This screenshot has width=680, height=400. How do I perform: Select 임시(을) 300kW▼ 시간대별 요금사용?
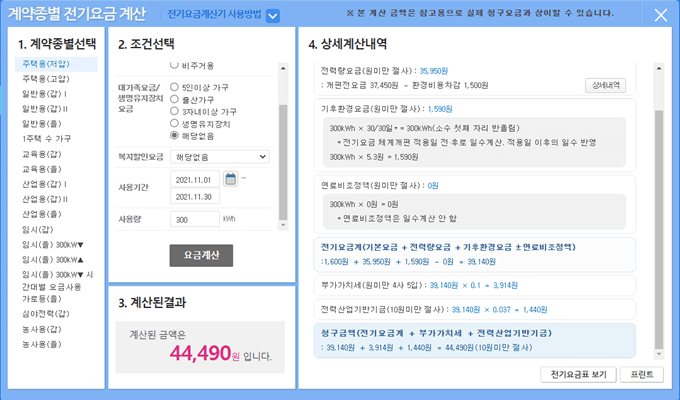pos(58,281)
